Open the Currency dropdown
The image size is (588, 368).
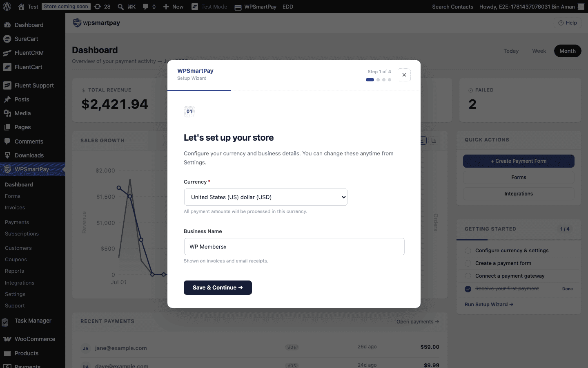[x=266, y=197]
